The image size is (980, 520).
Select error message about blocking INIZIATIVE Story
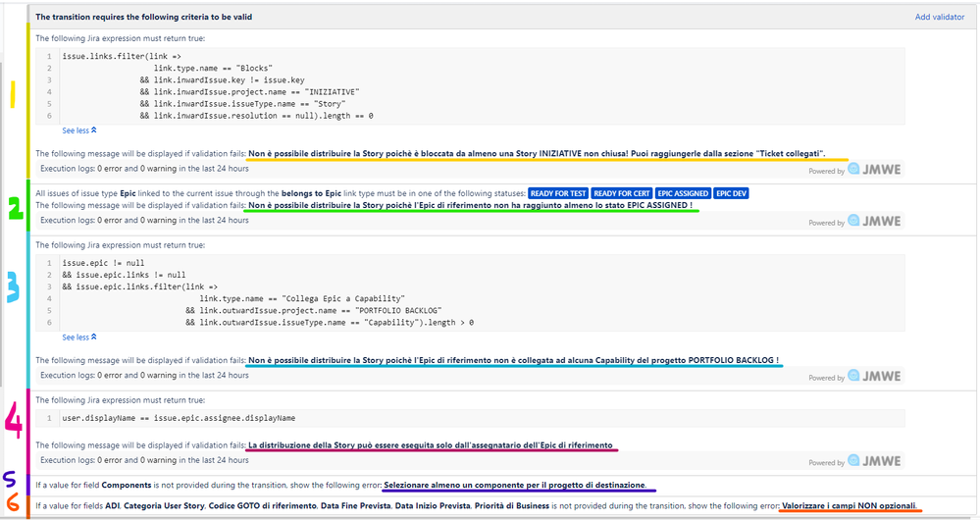pyautogui.click(x=537, y=154)
